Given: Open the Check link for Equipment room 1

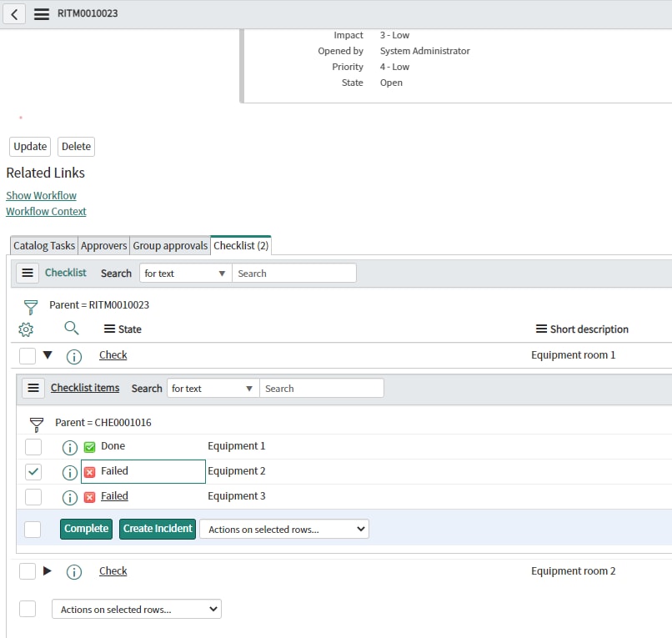Looking at the screenshot, I should click(x=113, y=355).
